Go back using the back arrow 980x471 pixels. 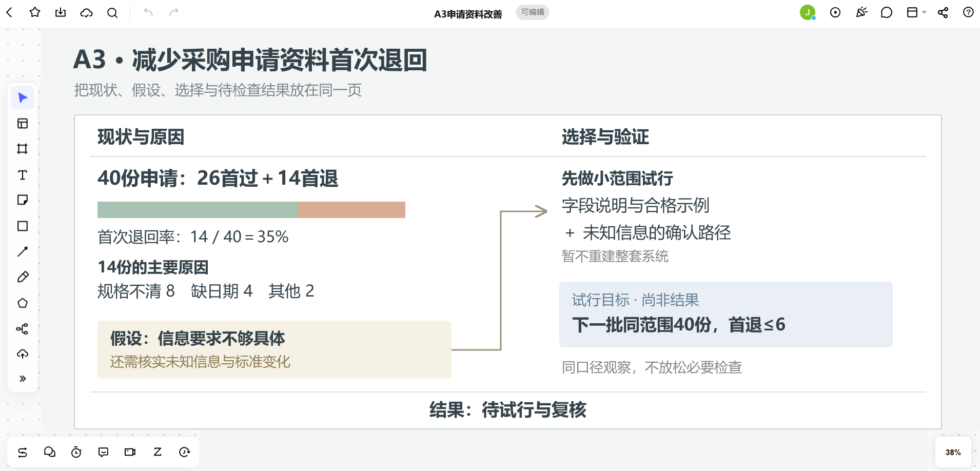[x=9, y=12]
